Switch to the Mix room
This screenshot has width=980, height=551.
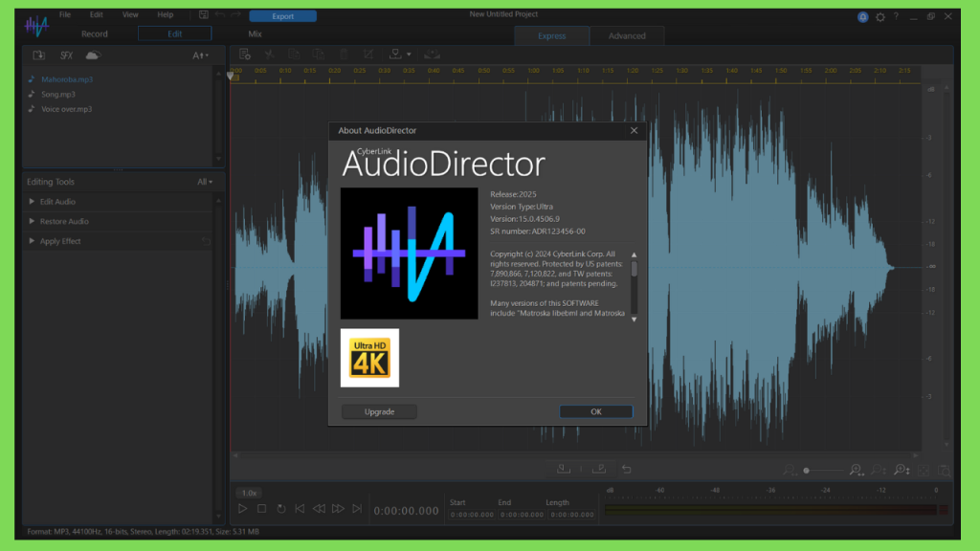tap(255, 33)
